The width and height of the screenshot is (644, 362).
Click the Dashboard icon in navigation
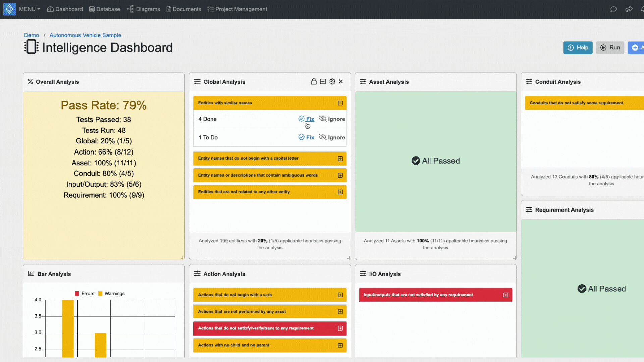pyautogui.click(x=50, y=9)
